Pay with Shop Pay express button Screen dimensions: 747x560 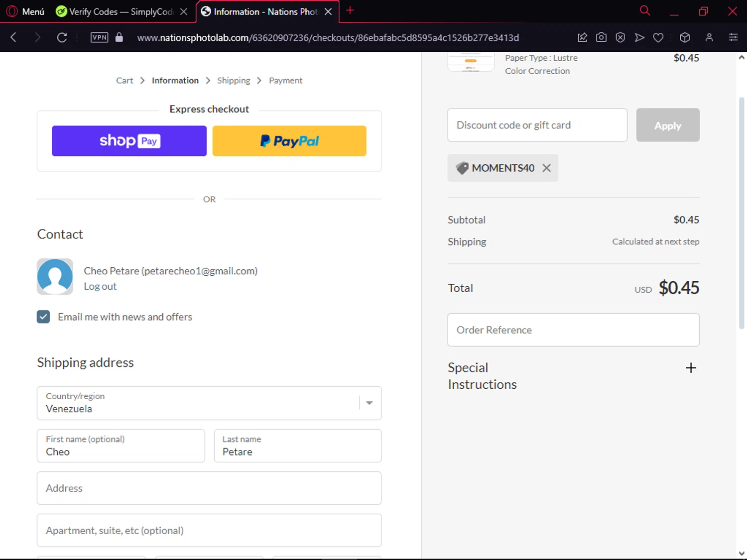[129, 141]
